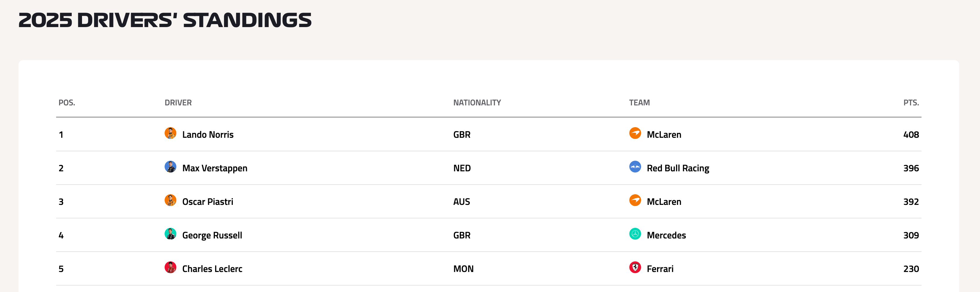Screen dimensions: 980x292
Task: Click the 2025 Drivers' Standings heading
Action: click(x=165, y=20)
